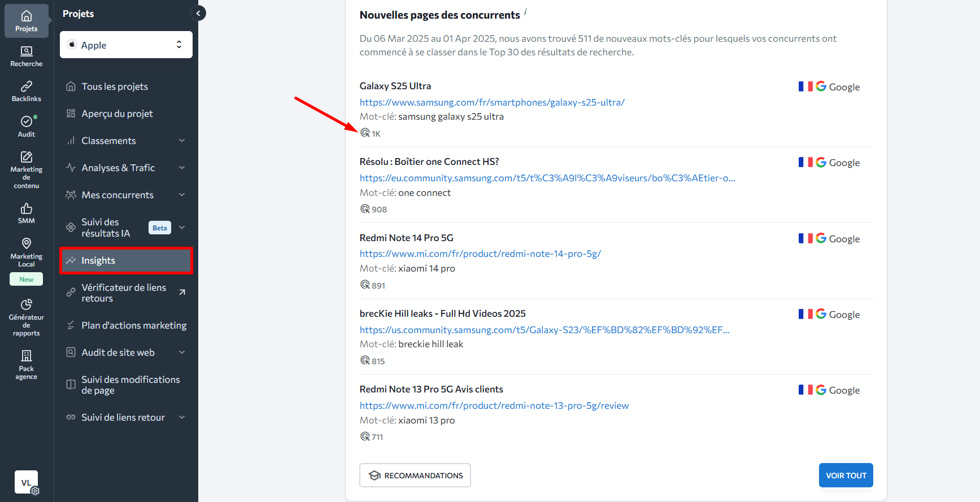The image size is (980, 502).
Task: Collapse the sidebar with arrow button
Action: click(x=198, y=13)
